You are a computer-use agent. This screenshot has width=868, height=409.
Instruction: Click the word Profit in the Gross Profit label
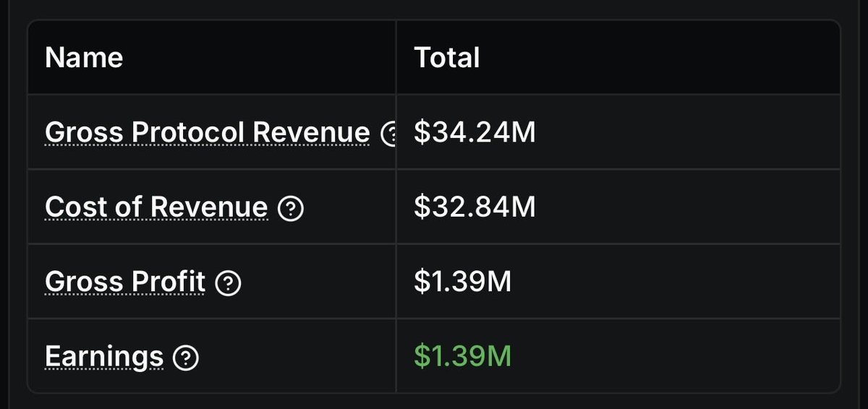170,283
